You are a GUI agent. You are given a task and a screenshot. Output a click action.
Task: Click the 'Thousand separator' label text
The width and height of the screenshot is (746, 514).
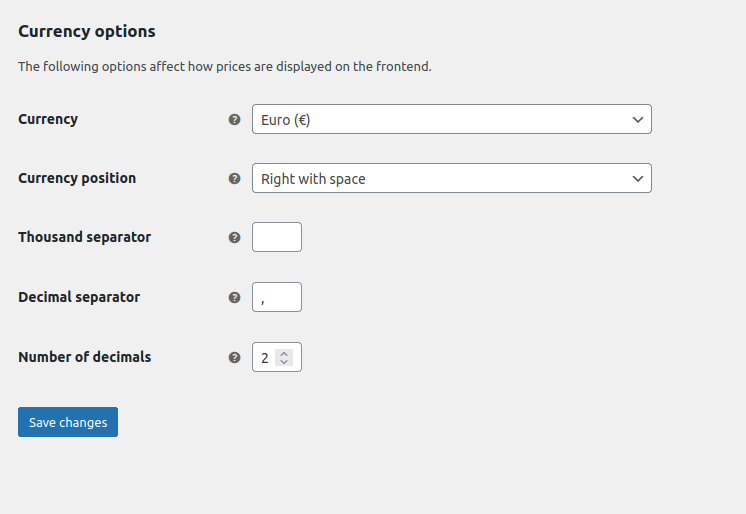[x=85, y=237]
